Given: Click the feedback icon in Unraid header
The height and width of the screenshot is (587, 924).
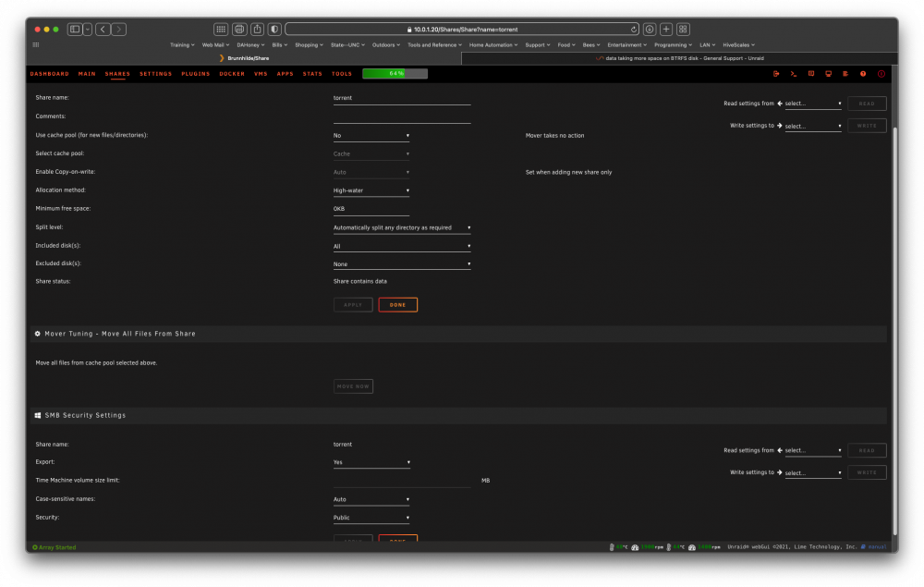Looking at the screenshot, I should [811, 74].
